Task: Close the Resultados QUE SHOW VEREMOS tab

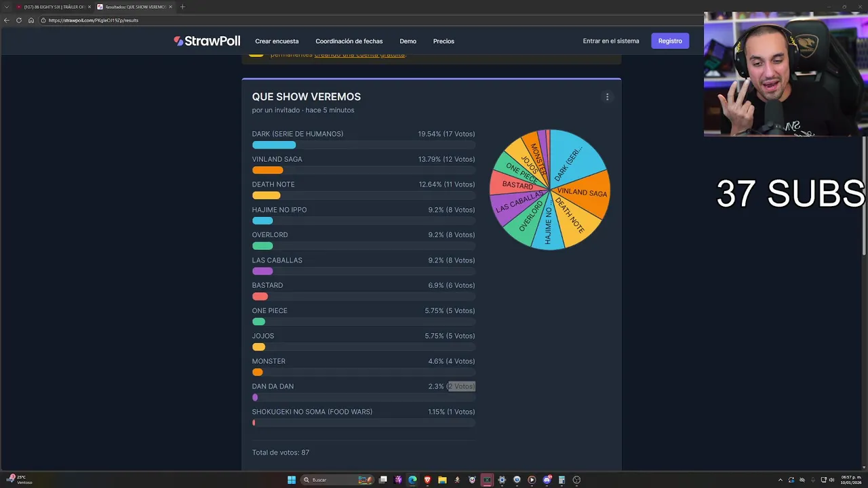Action: [x=170, y=7]
